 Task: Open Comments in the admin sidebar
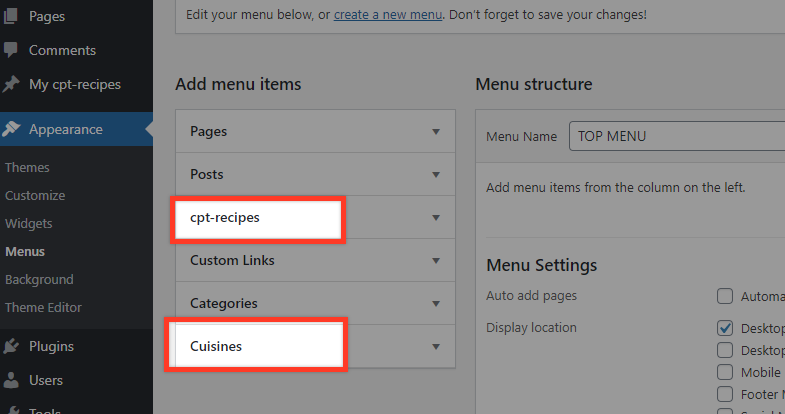pos(62,50)
